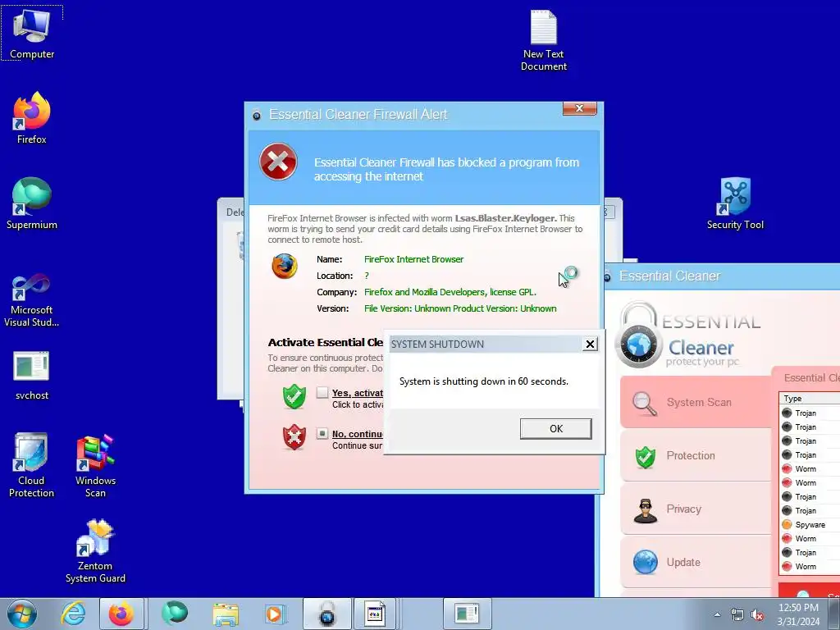Click the muted volume tray icon
The width and height of the screenshot is (840, 630).
pyautogui.click(x=757, y=615)
